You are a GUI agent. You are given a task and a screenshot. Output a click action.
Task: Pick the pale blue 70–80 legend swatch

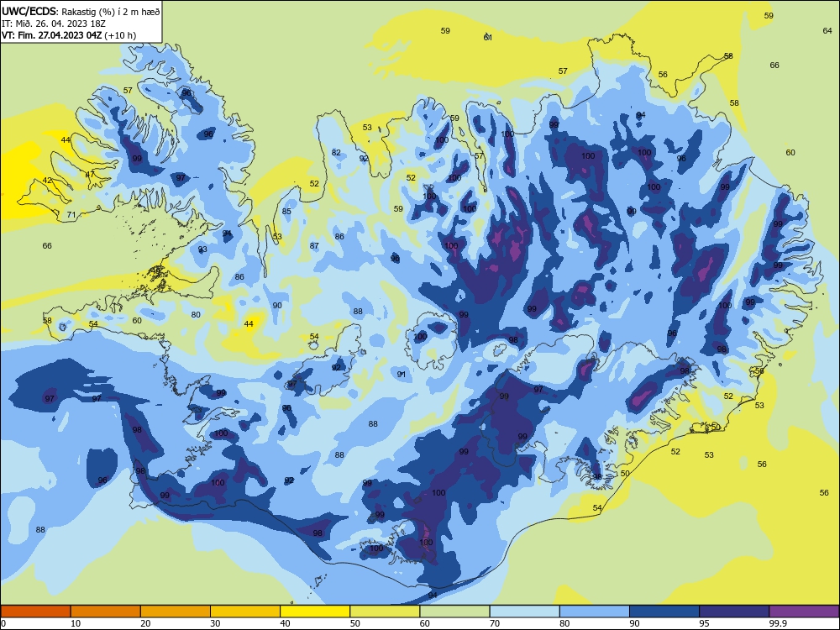(524, 612)
